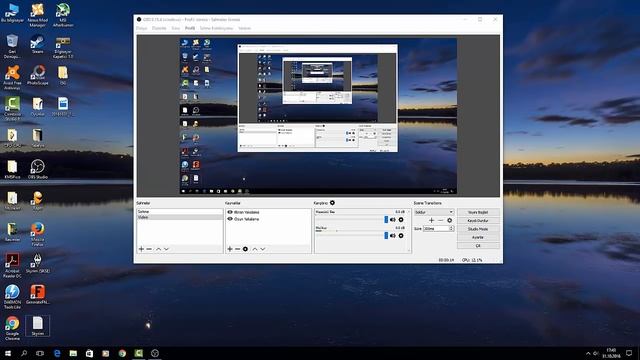Open the Profil menu
Image resolution: width=640 pixels, height=360 pixels.
click(x=190, y=28)
